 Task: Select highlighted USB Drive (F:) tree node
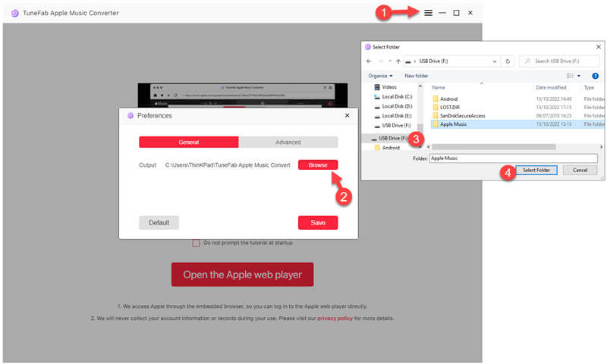coord(388,138)
